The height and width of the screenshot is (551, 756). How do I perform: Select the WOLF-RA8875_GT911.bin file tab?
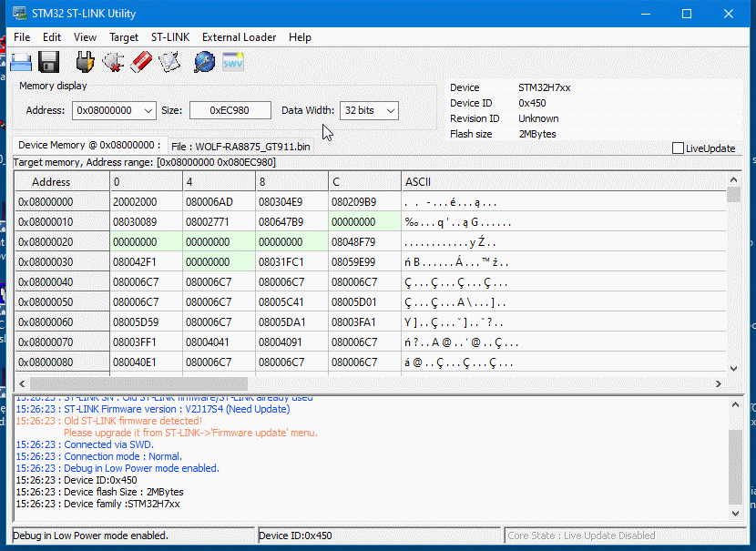point(240,146)
